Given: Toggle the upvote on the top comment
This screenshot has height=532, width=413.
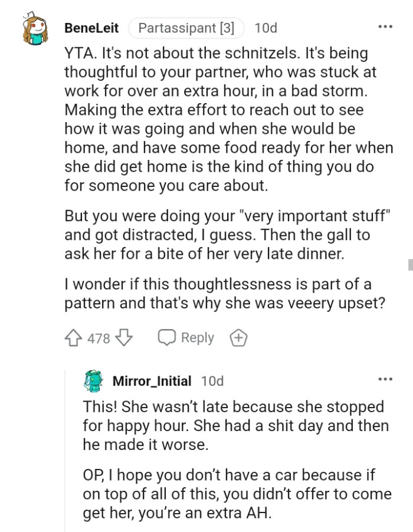Looking at the screenshot, I should click(74, 337).
